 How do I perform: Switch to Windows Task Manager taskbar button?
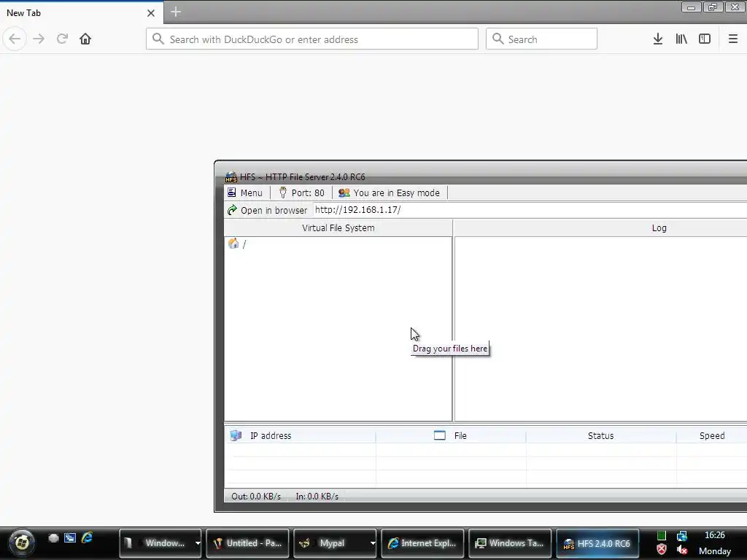tap(510, 542)
